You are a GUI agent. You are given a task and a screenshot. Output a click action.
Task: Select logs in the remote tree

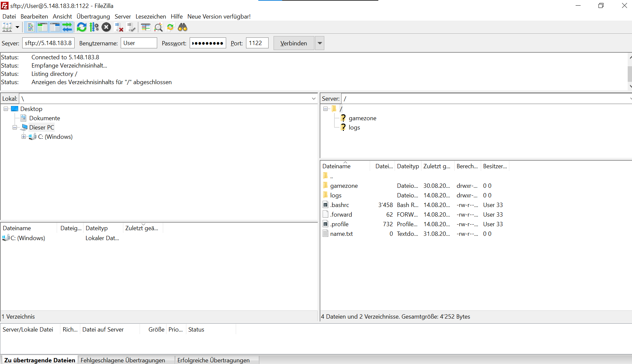pyautogui.click(x=354, y=127)
